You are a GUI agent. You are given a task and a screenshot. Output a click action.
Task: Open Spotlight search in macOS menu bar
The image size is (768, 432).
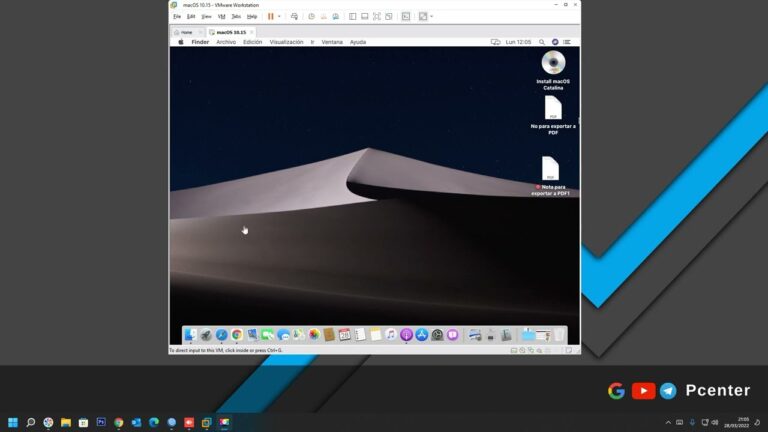(544, 42)
